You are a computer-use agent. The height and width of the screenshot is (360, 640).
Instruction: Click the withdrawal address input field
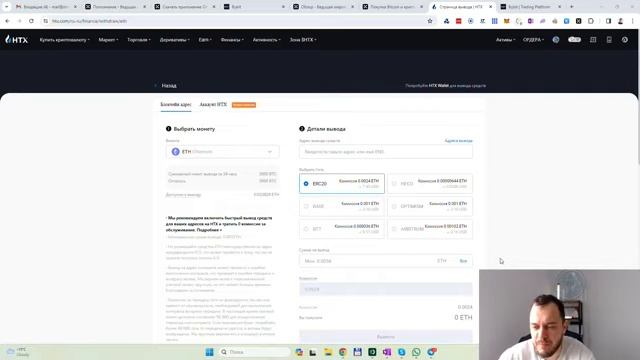(386, 151)
